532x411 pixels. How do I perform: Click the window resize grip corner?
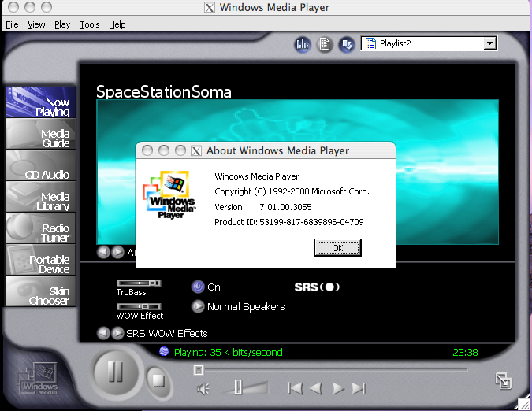(x=524, y=404)
